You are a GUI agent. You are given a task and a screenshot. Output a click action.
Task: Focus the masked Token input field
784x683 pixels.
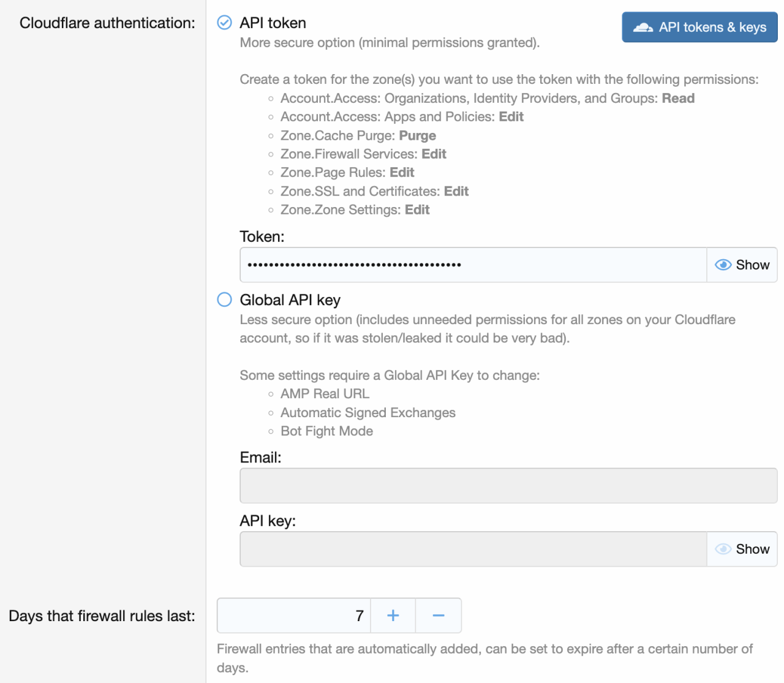[x=473, y=265]
